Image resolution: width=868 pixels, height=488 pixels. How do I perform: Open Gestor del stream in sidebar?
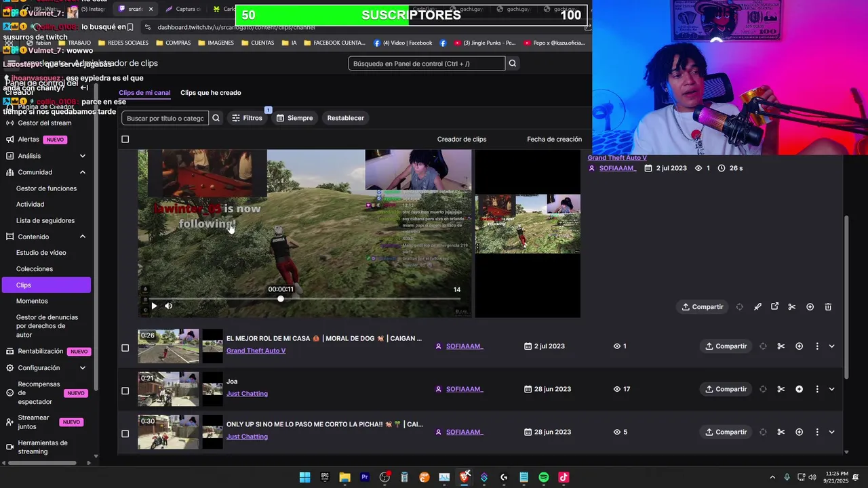(x=44, y=123)
